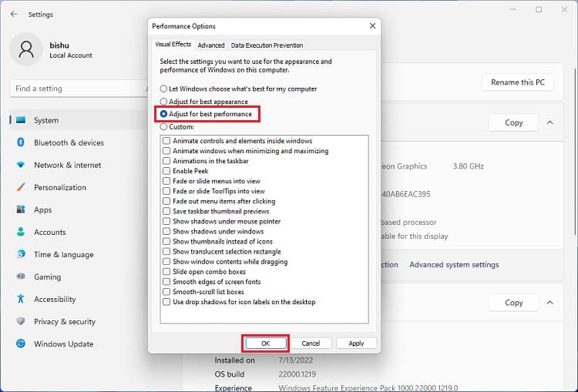
Task: Click the Find a setting search box
Action: pyautogui.click(x=79, y=89)
